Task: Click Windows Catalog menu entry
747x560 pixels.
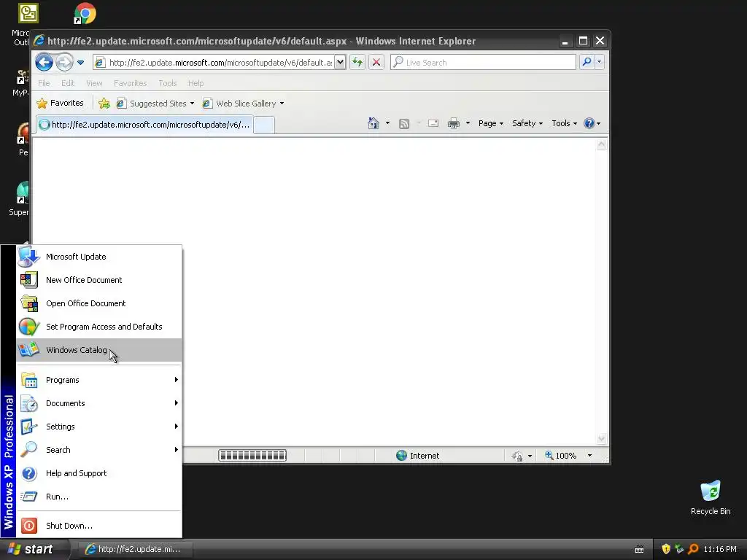Action: 99,350
